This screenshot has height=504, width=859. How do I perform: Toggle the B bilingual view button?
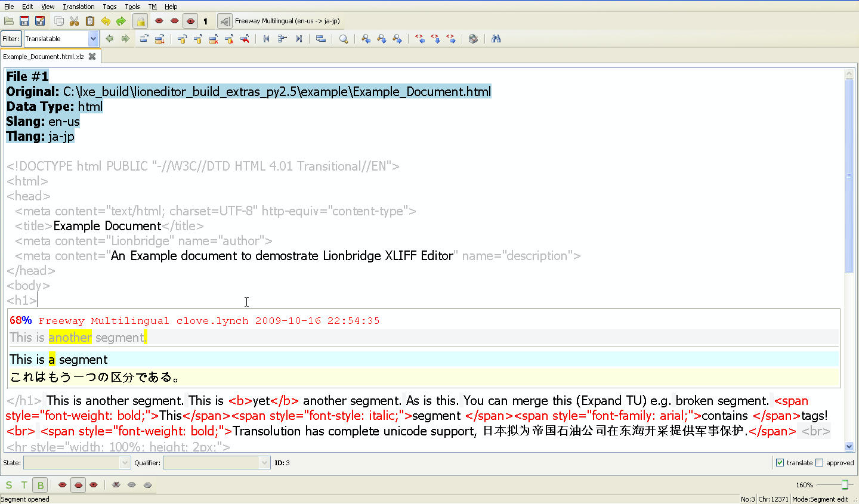click(40, 485)
